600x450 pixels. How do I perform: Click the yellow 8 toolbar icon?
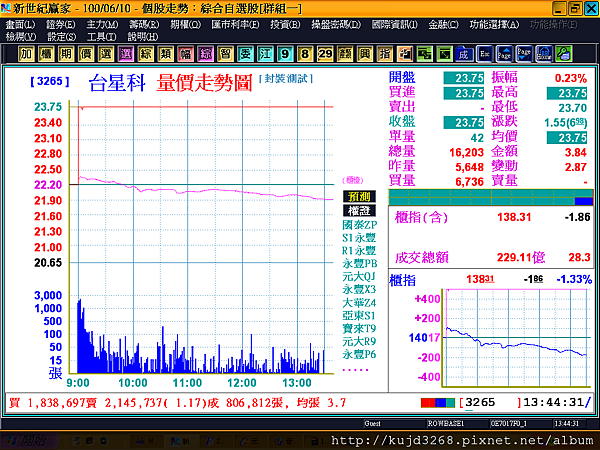coord(305,54)
